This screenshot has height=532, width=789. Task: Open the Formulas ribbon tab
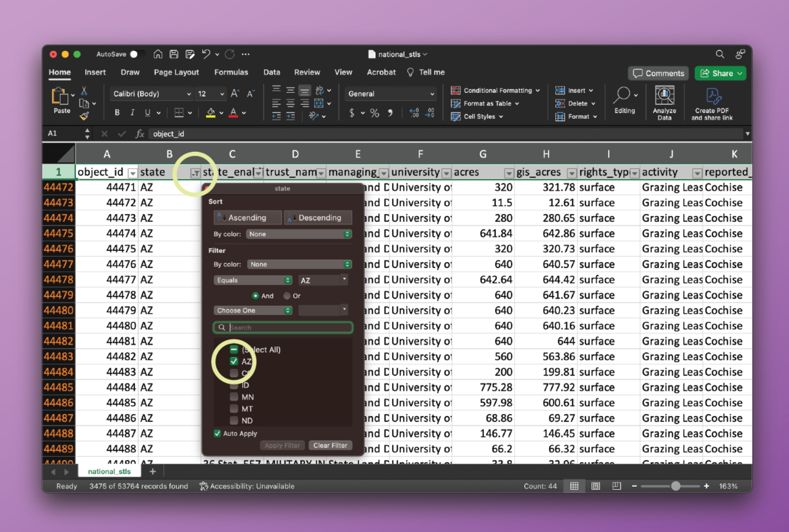click(x=231, y=72)
